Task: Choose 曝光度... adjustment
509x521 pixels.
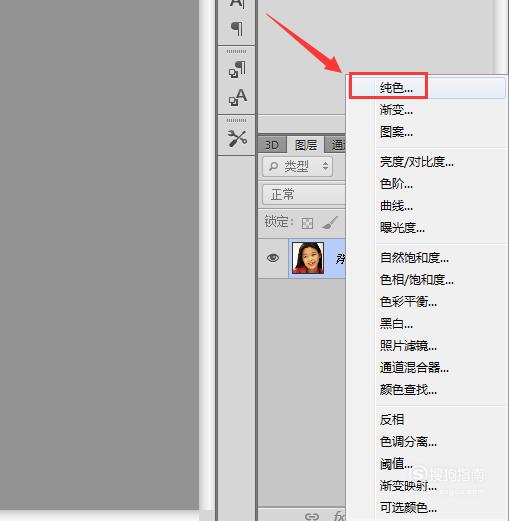Action: (427, 228)
